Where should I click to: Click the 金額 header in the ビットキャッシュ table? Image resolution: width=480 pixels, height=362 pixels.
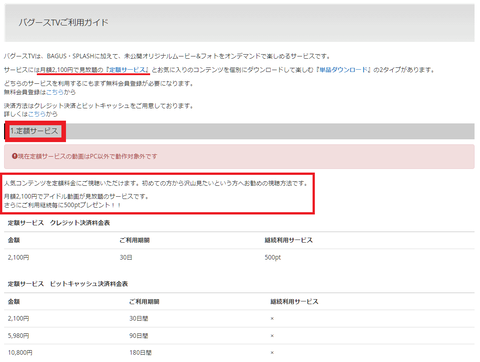(14, 301)
